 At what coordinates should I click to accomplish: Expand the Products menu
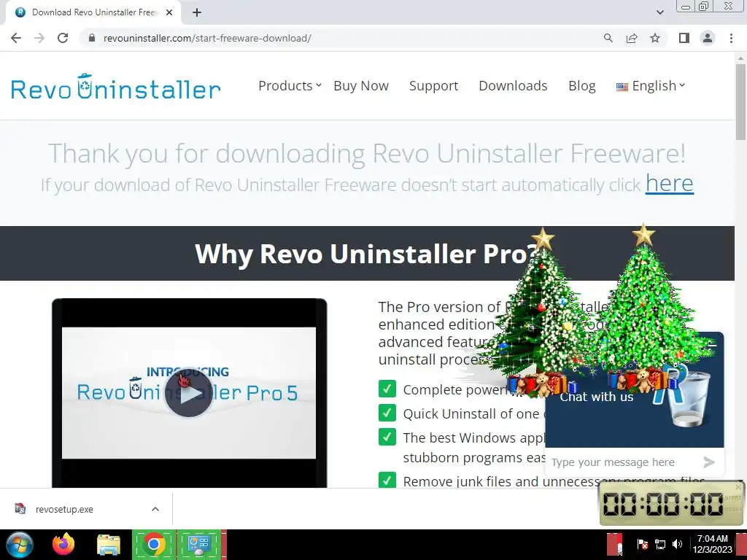point(290,86)
